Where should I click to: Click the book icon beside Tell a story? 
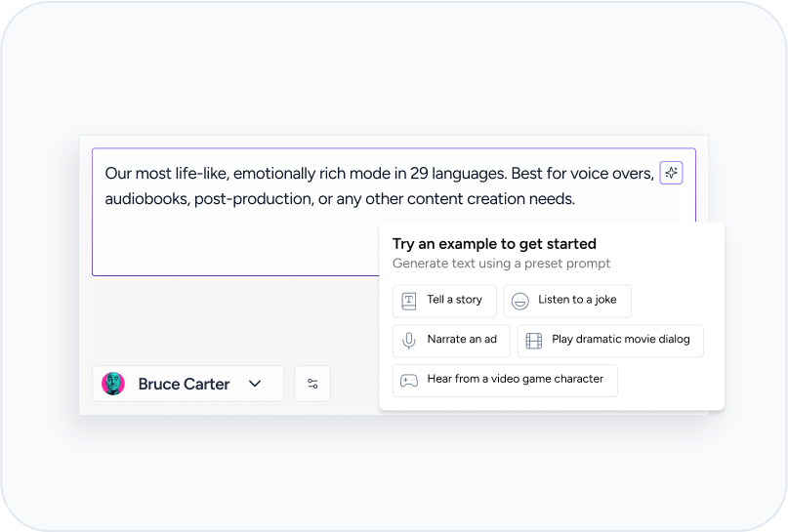409,302
